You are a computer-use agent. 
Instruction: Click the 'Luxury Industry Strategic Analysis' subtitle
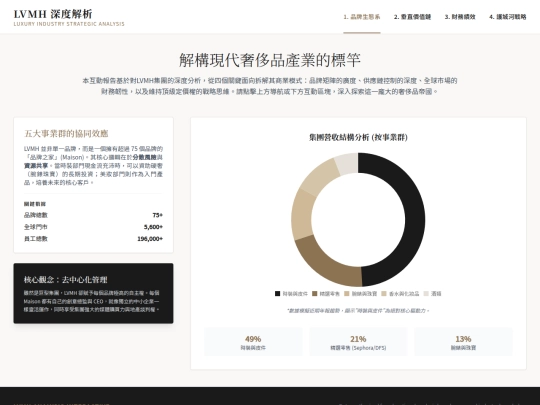69,24
